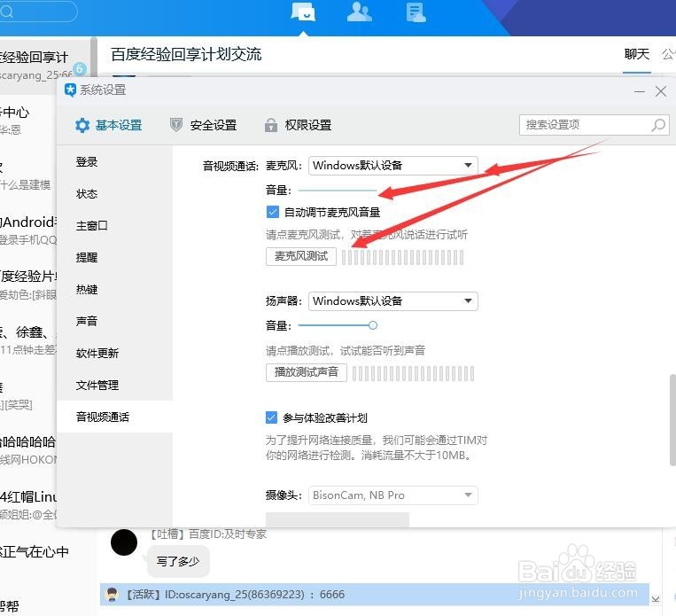Click the search magnifier in settings search box

(x=658, y=125)
